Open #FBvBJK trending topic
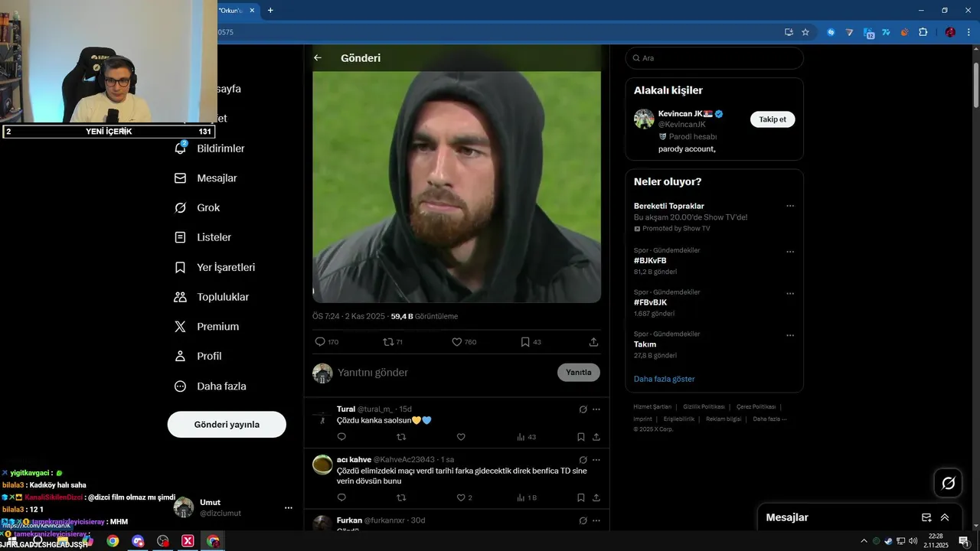This screenshot has width=980, height=551. 650,302
